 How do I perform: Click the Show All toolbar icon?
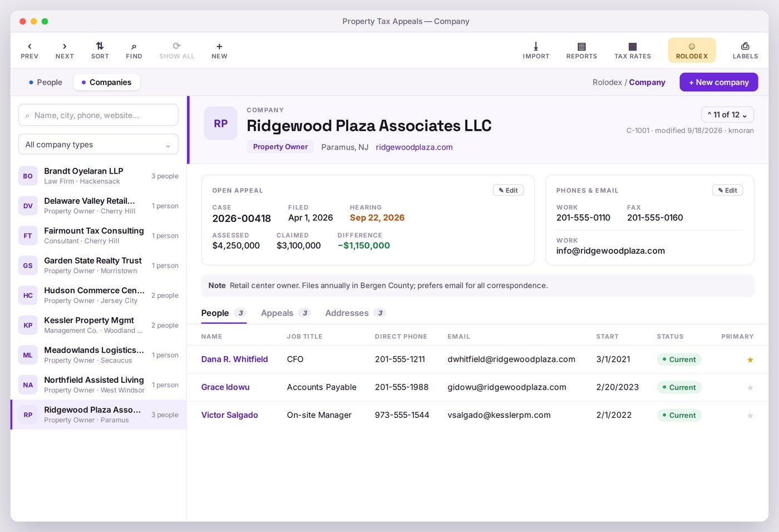tap(177, 50)
